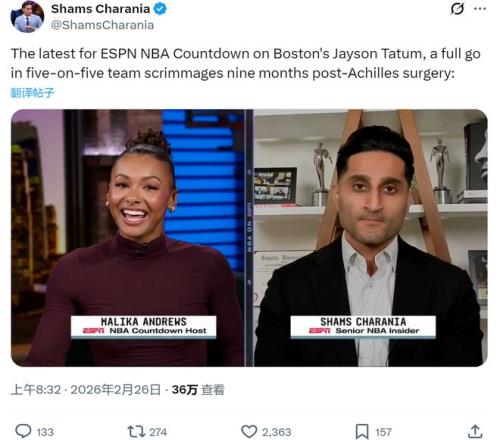Click the 274 reposts count

(x=158, y=432)
